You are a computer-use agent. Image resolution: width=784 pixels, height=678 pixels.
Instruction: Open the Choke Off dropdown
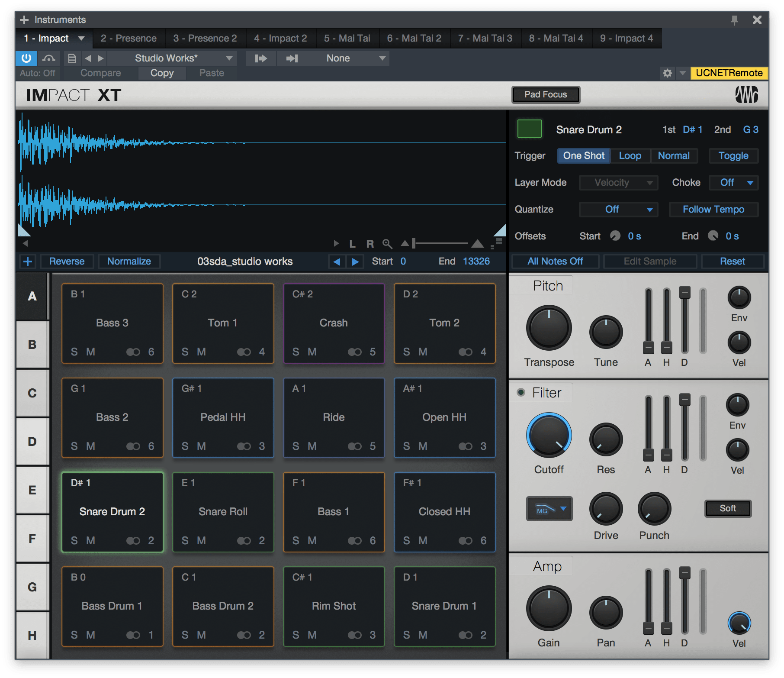pos(733,182)
